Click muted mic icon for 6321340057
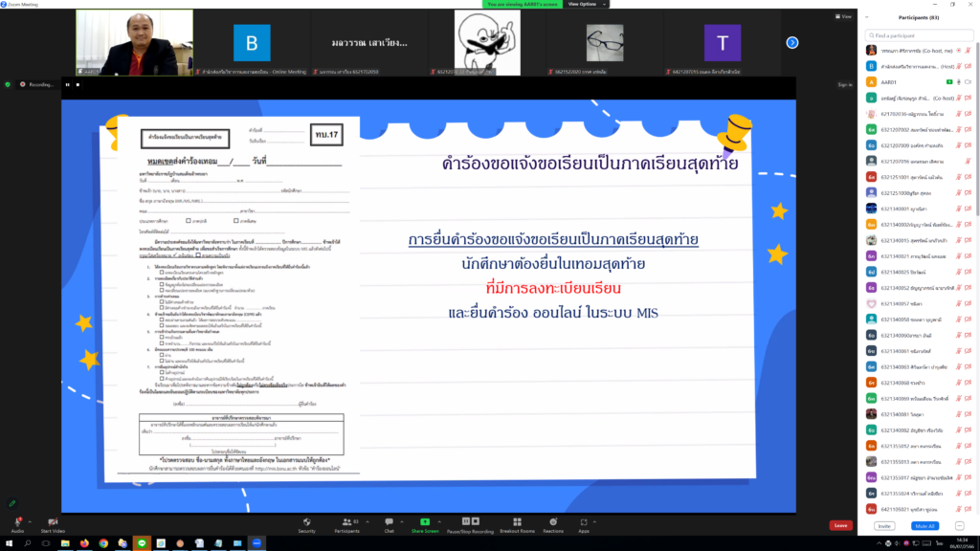Image resolution: width=980 pixels, height=551 pixels. point(959,303)
